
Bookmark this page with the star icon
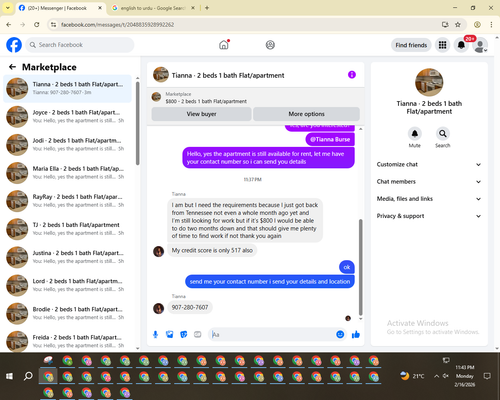point(458,24)
